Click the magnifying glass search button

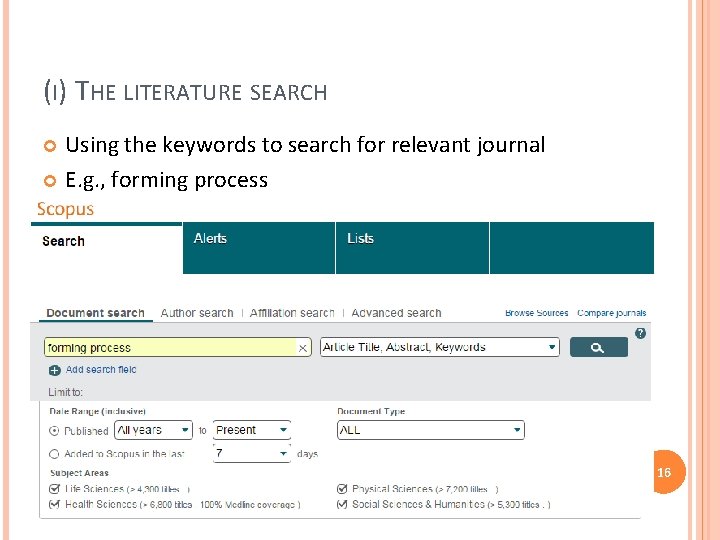(598, 348)
